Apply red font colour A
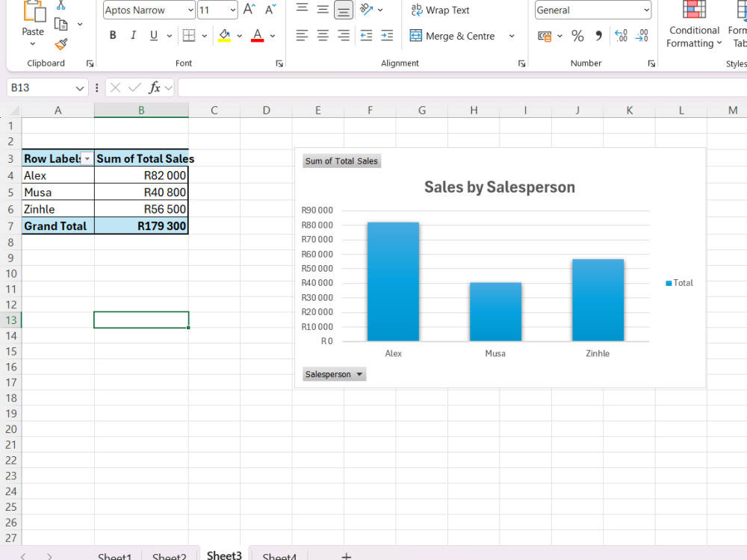Image resolution: width=747 pixels, height=560 pixels. (x=257, y=35)
